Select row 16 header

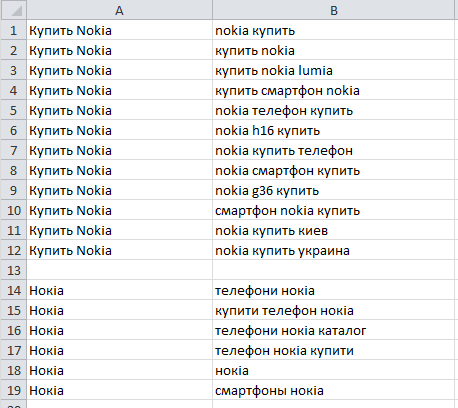pyautogui.click(x=13, y=330)
